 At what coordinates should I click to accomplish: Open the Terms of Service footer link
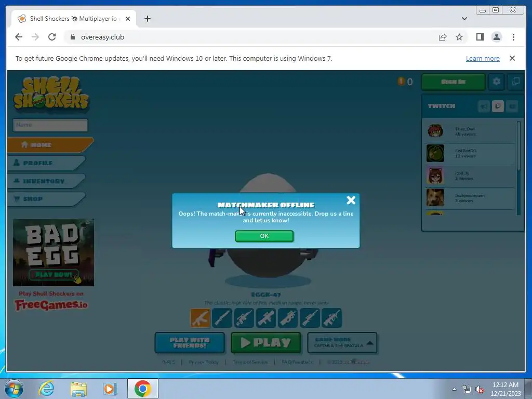pos(250,362)
